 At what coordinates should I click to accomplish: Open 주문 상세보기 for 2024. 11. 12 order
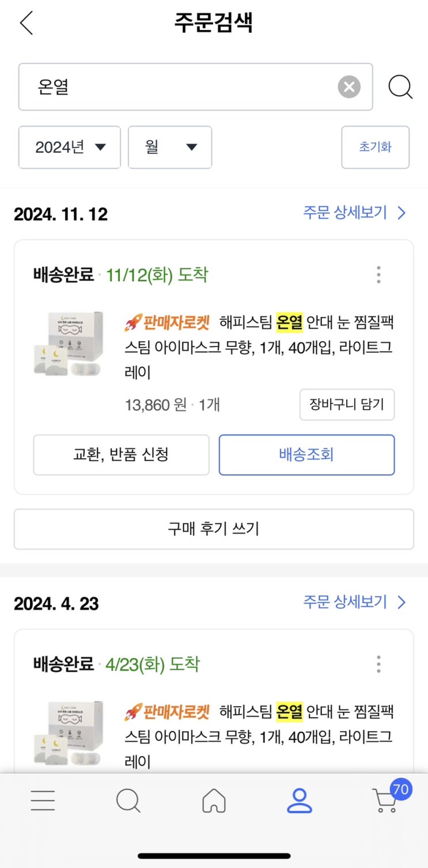[354, 213]
